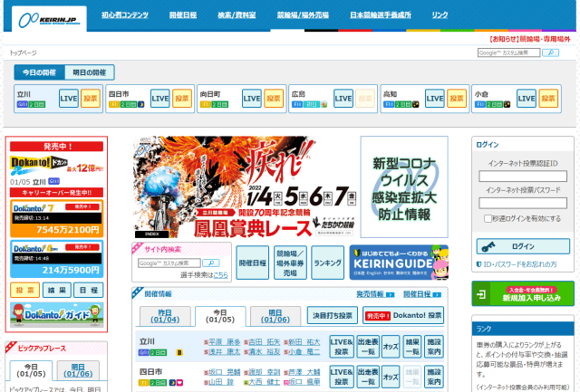
Task: Click the ランキング square button
Action: (328, 263)
